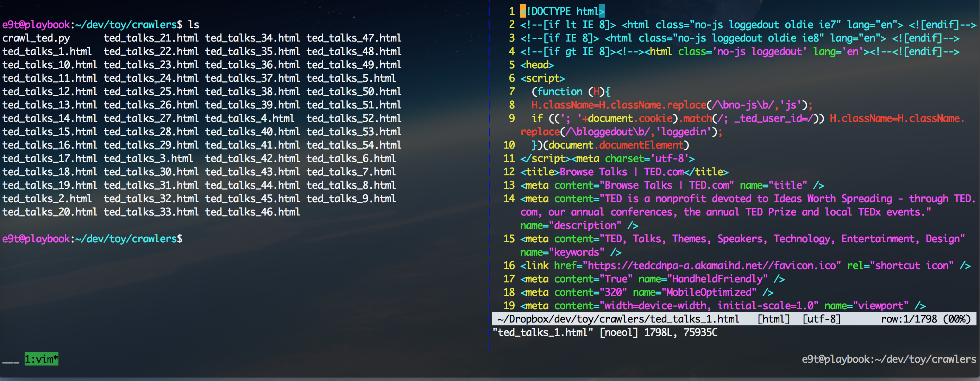
Task: Click the <head> tag on line 5
Action: pyautogui.click(x=537, y=65)
